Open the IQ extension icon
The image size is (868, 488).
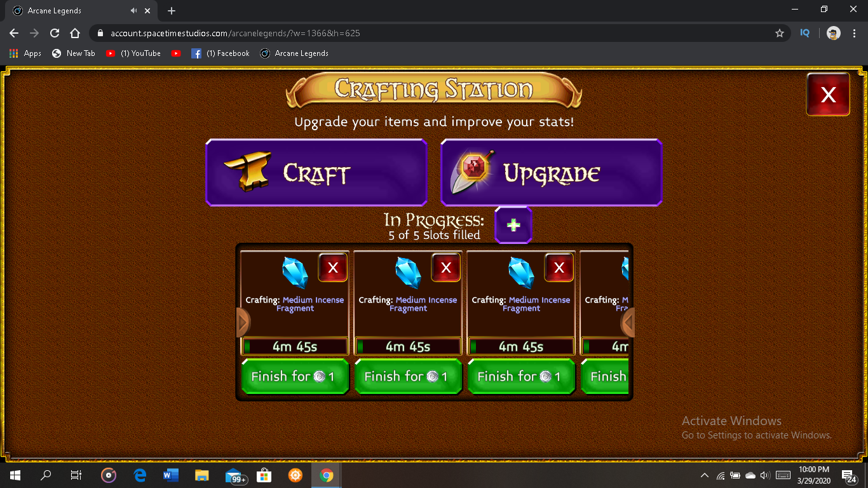(805, 33)
